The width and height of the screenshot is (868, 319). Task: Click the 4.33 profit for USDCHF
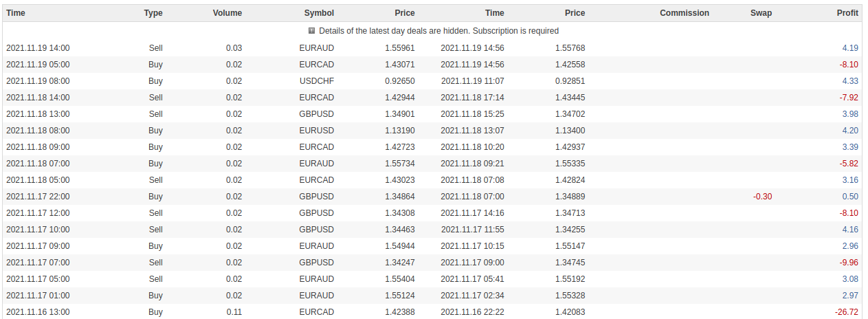click(x=850, y=81)
